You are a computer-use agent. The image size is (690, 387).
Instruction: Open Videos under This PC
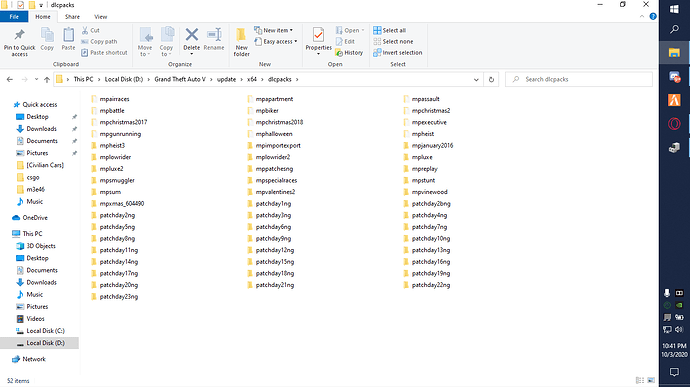pyautogui.click(x=35, y=319)
